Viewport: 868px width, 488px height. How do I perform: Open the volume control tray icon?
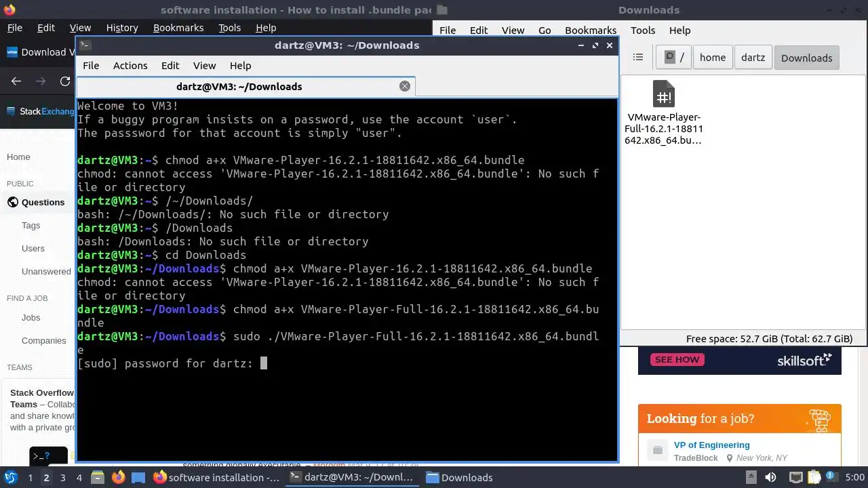tap(770, 478)
